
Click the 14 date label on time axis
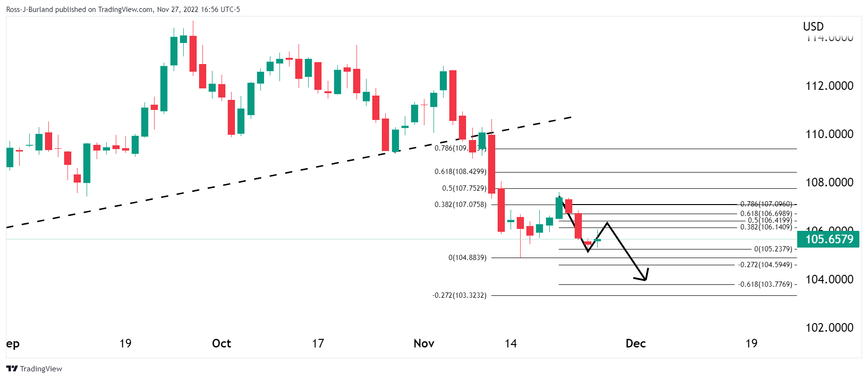point(511,343)
